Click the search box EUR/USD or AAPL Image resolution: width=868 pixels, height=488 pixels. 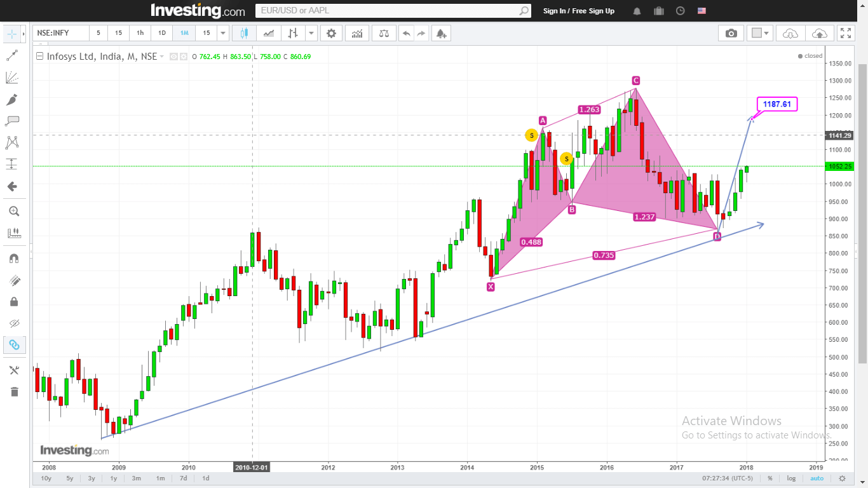388,11
